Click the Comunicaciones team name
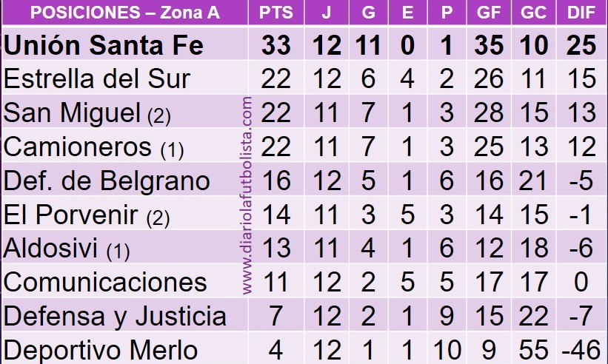Viewport: 608px width, 364px height. click(105, 282)
